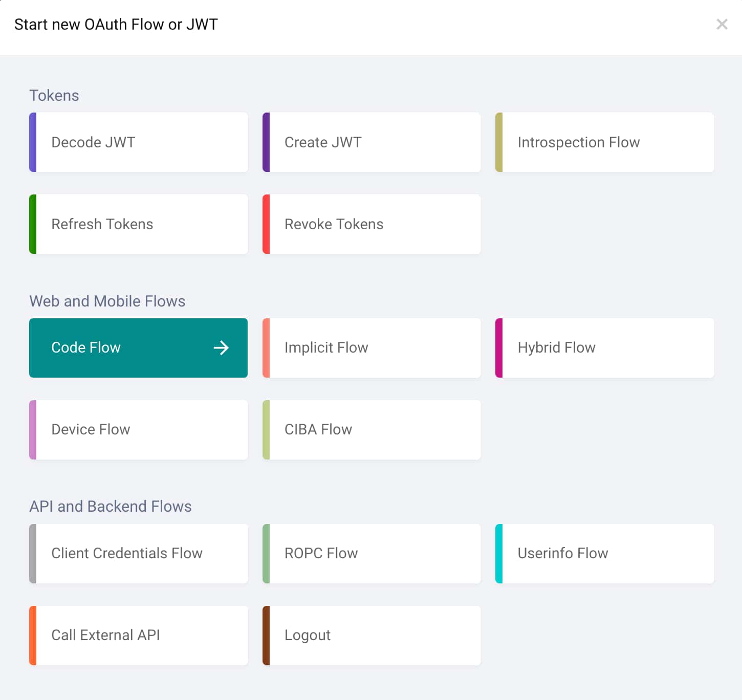
Task: Start an Introspection Flow
Action: pyautogui.click(x=604, y=142)
